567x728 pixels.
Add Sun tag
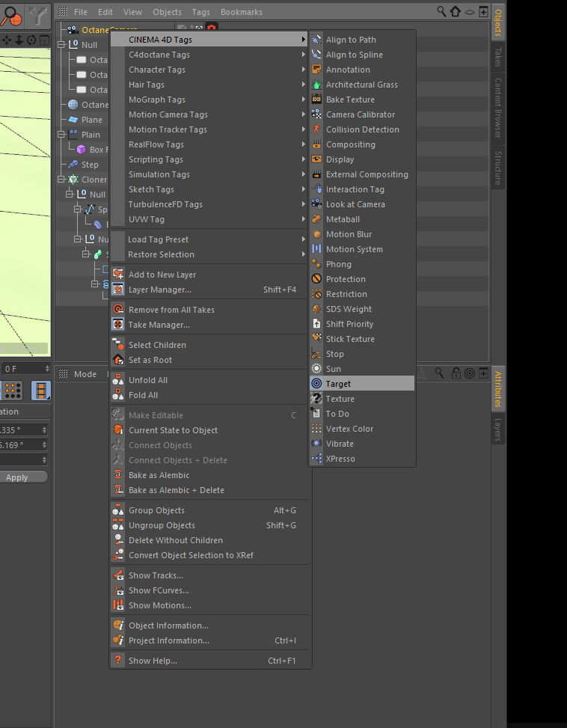click(x=362, y=369)
